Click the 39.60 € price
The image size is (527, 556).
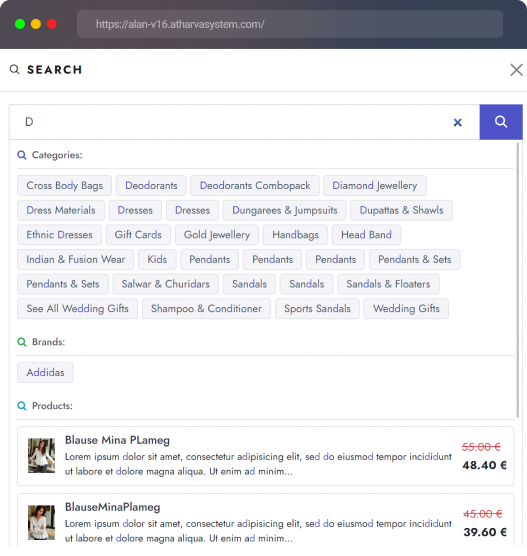click(485, 532)
